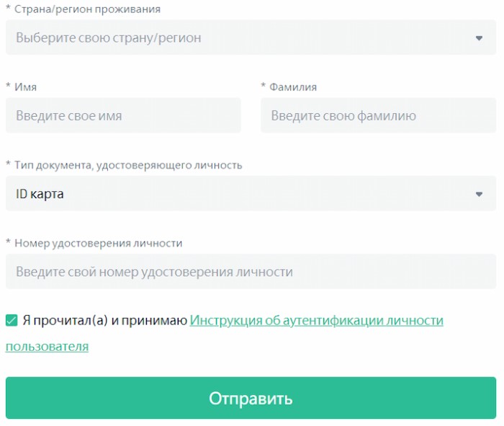Screen dimensions: 504x426
Task: Focus the 'Введите свою фамилию' field
Action: pos(378,115)
